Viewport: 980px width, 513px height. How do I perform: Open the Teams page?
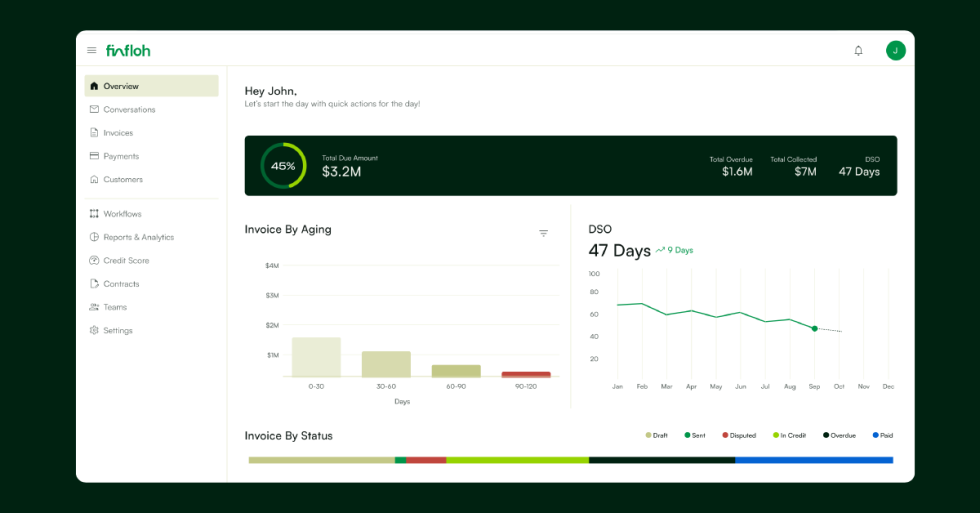pos(115,307)
